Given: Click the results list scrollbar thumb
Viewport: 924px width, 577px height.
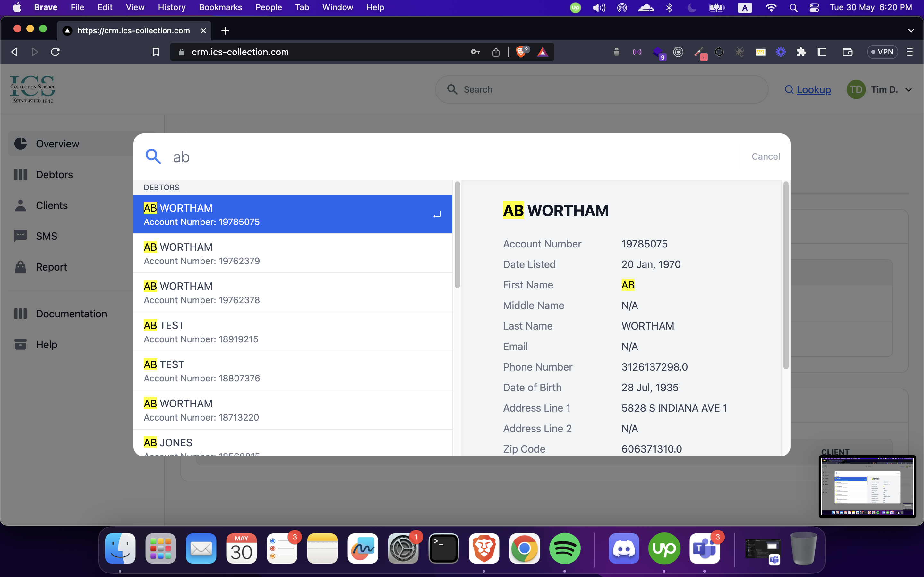Looking at the screenshot, I should (457, 235).
